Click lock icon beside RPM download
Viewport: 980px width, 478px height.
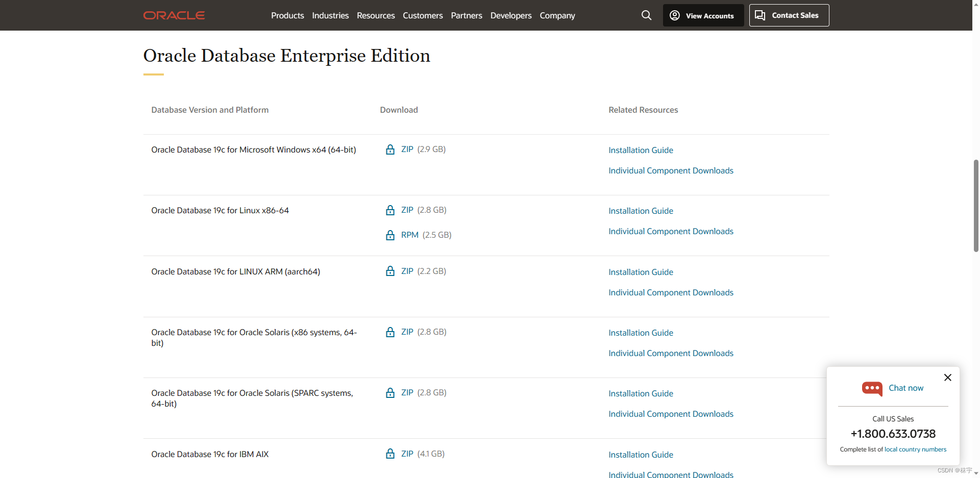tap(390, 235)
